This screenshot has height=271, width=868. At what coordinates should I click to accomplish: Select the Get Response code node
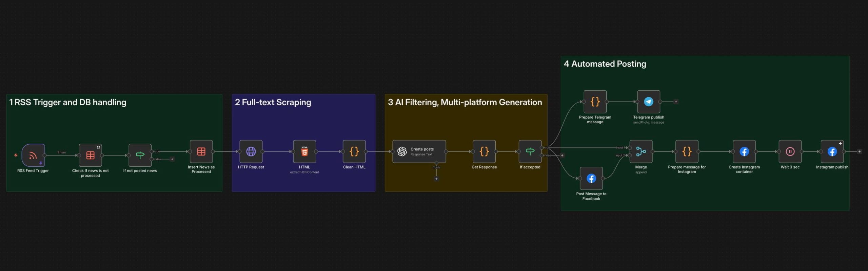(484, 151)
